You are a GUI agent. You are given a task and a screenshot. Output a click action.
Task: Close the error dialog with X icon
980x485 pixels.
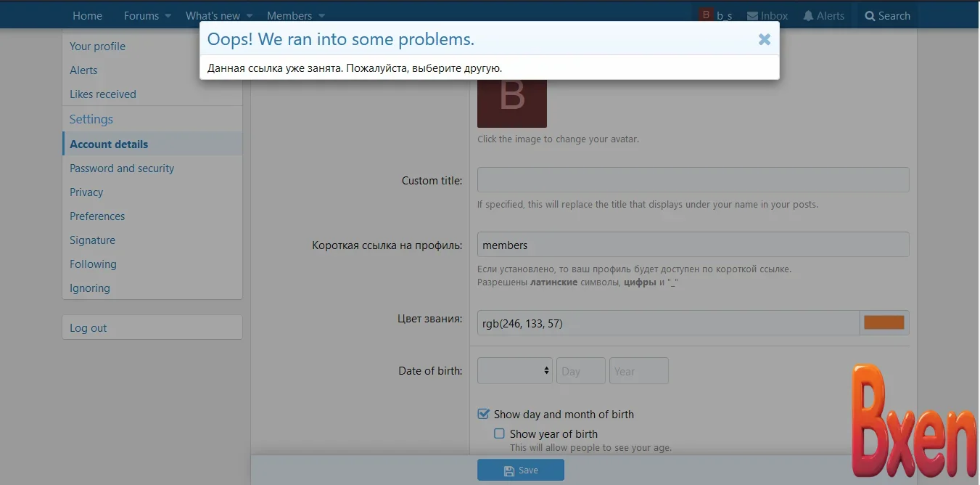tap(764, 40)
